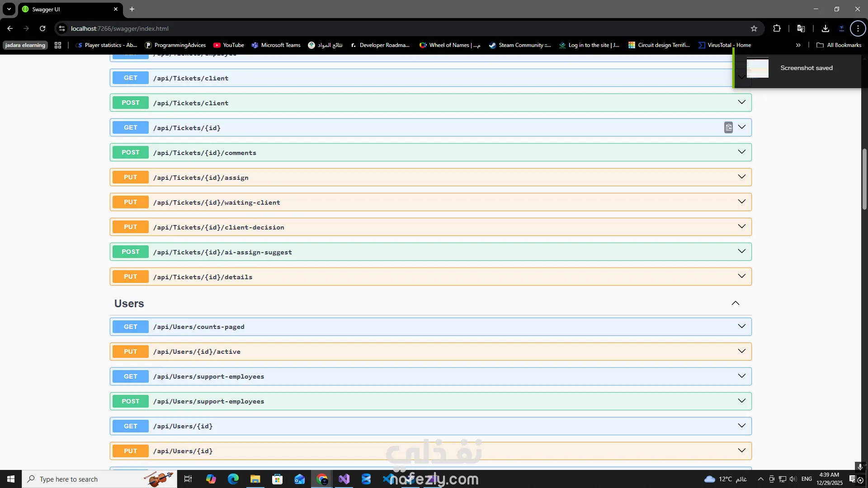Screen dimensions: 868x488
Task: Click the POST /api/Users/support-employees method button
Action: pos(130,401)
